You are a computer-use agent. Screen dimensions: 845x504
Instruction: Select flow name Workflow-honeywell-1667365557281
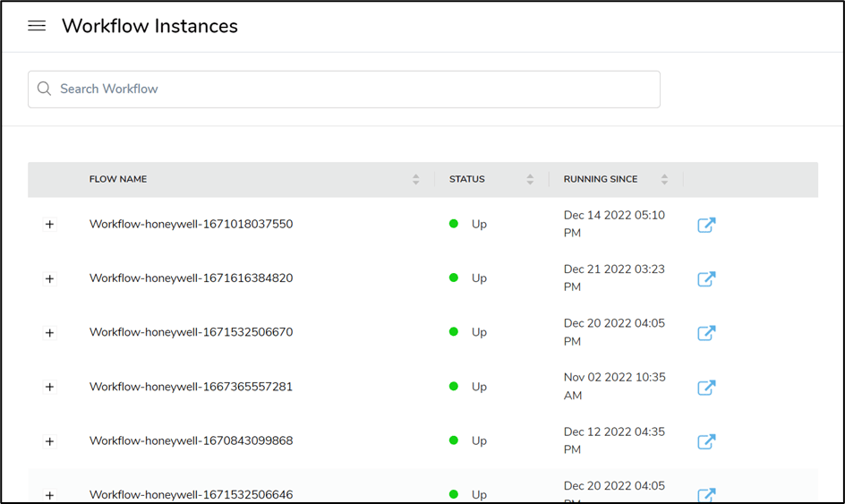191,387
